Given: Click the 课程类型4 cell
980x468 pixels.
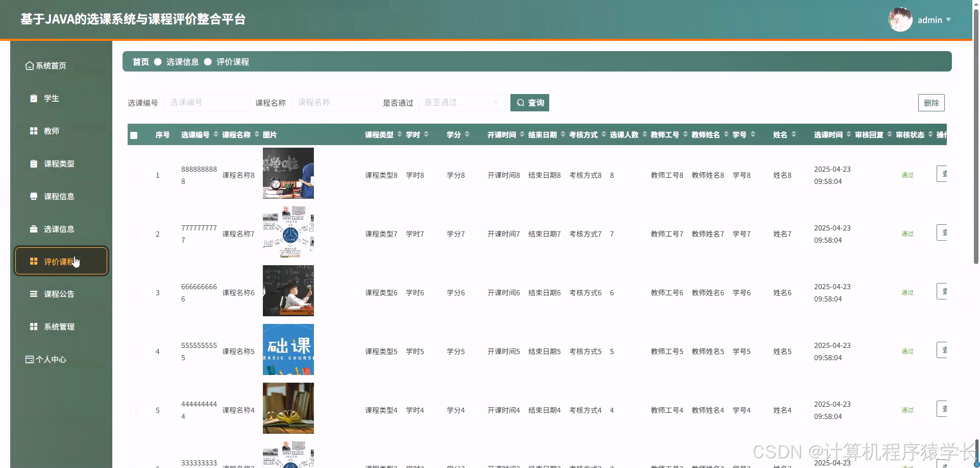Looking at the screenshot, I should tap(381, 410).
